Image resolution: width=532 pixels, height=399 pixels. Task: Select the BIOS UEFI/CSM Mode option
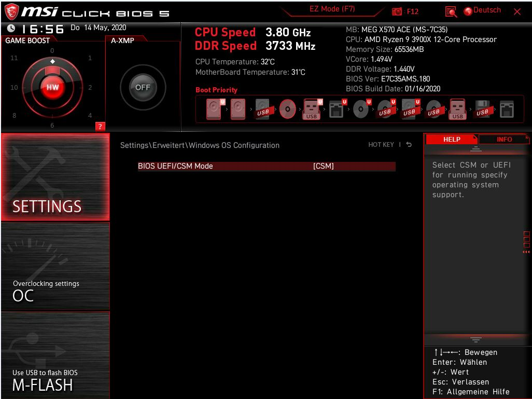267,166
